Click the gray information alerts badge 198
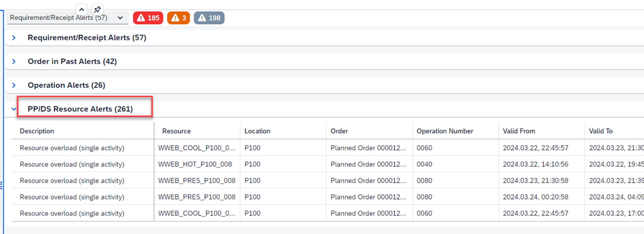 (209, 18)
